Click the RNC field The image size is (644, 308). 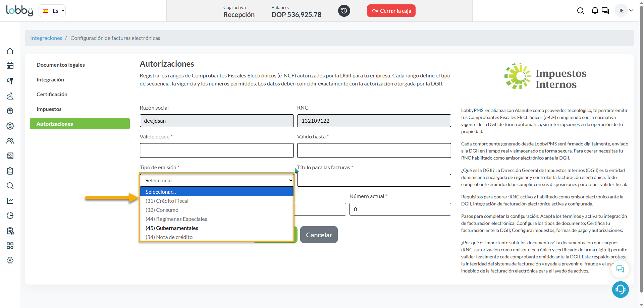[x=374, y=121]
